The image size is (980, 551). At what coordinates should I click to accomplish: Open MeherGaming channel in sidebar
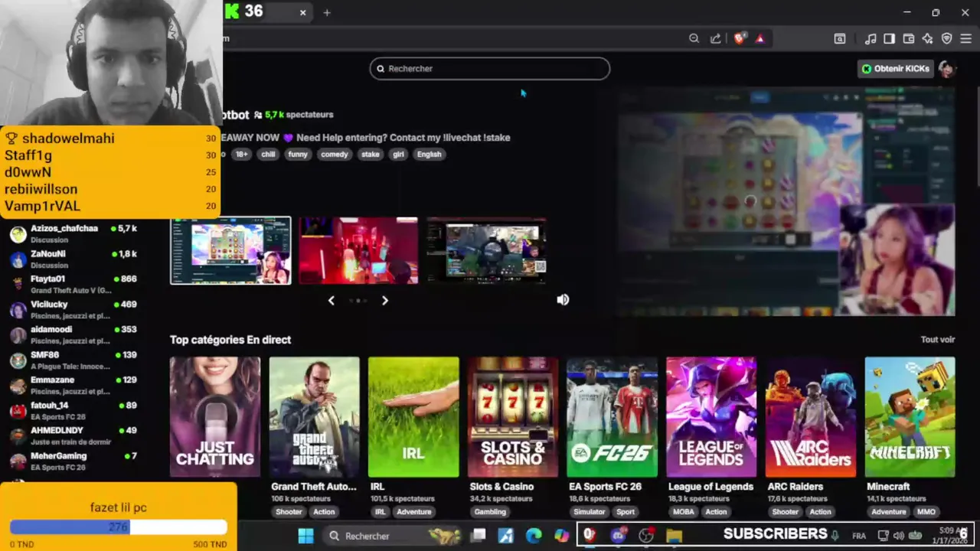pyautogui.click(x=73, y=461)
